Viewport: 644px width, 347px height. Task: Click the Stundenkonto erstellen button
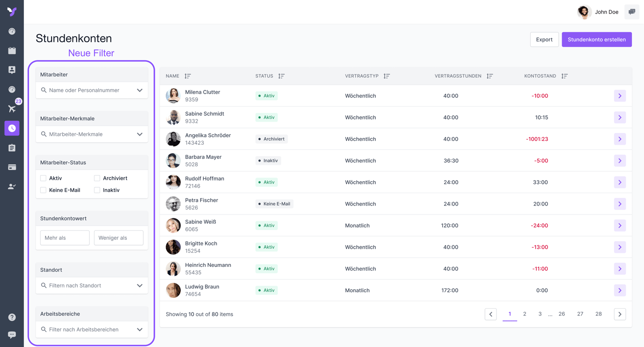[596, 40]
